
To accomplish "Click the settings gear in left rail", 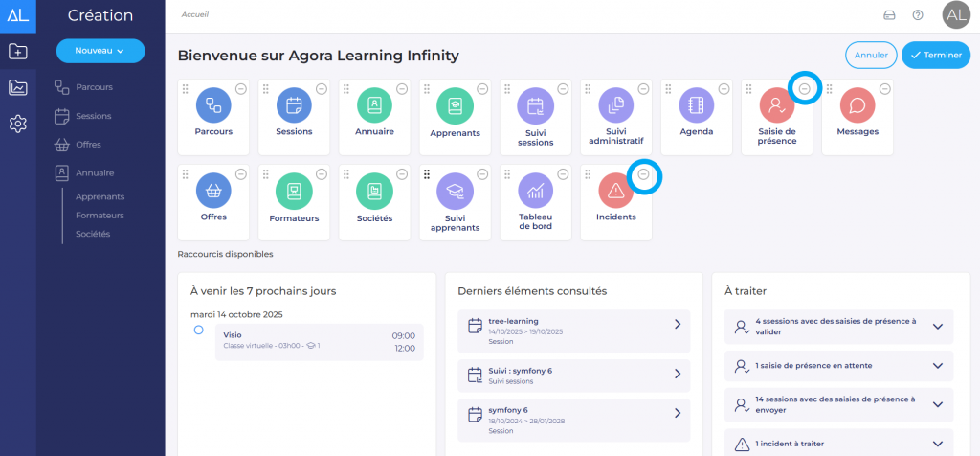I will click(18, 124).
